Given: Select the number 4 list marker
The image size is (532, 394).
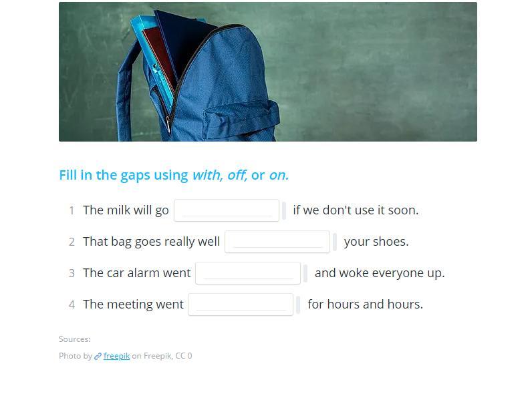Looking at the screenshot, I should coord(72,305).
